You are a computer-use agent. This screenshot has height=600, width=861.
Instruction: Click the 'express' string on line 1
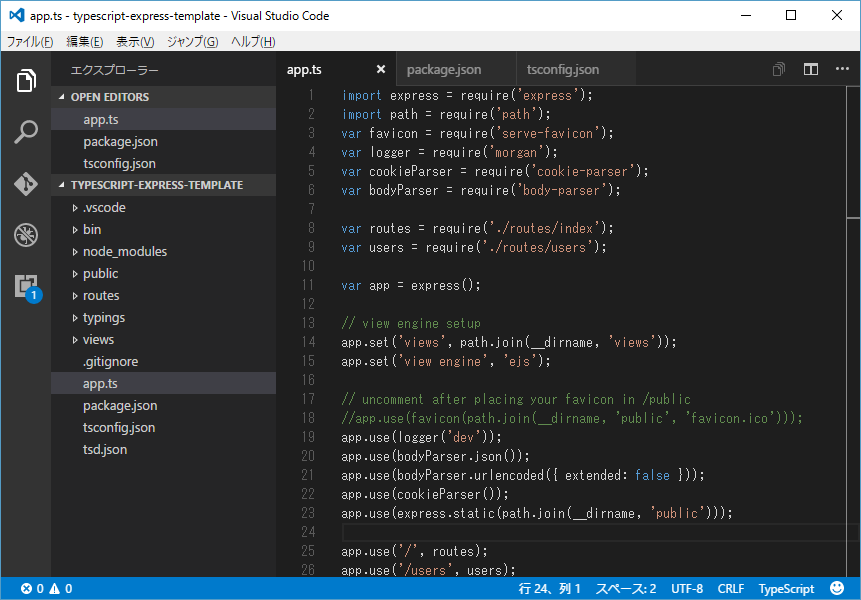547,96
